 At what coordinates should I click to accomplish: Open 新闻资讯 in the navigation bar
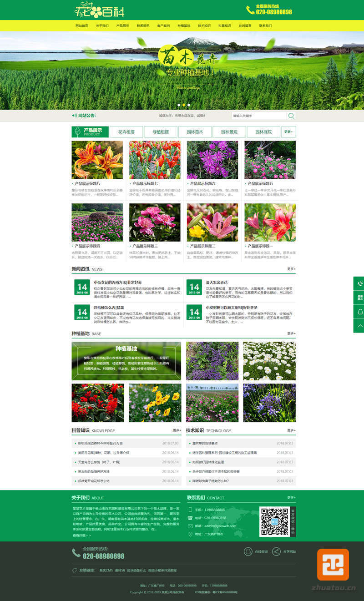[x=143, y=26]
